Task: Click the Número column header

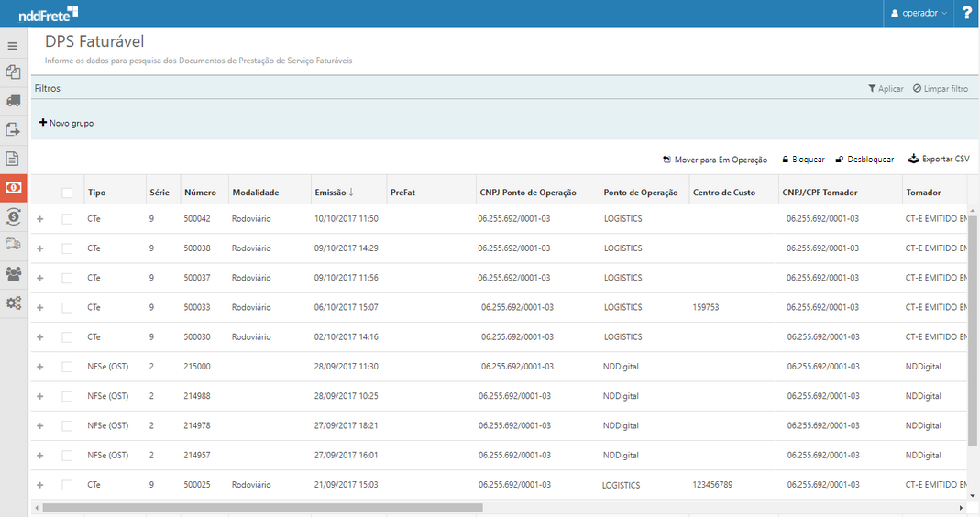Action: click(200, 193)
